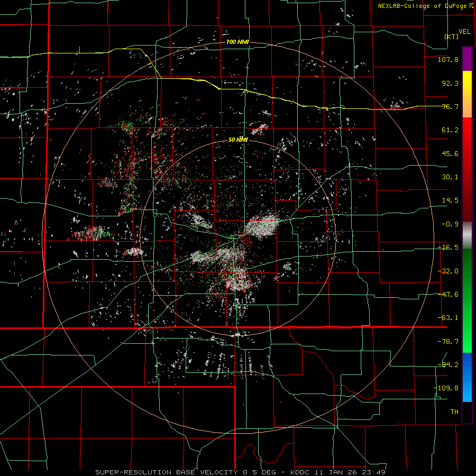The height and width of the screenshot is (476, 476).
Task: Click the -16.5 velocity scale value
Action: [448, 248]
